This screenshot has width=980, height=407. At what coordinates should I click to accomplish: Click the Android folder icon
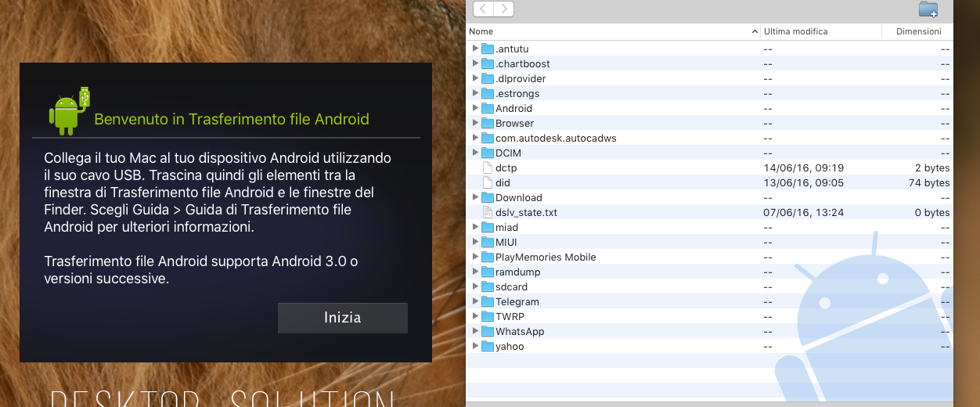(x=488, y=108)
